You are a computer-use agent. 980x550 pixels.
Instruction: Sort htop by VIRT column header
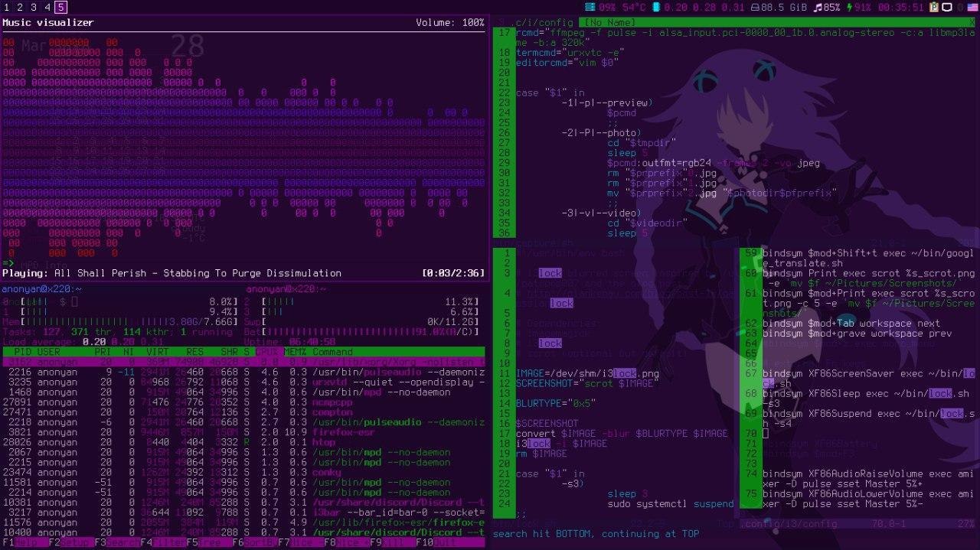click(x=156, y=353)
